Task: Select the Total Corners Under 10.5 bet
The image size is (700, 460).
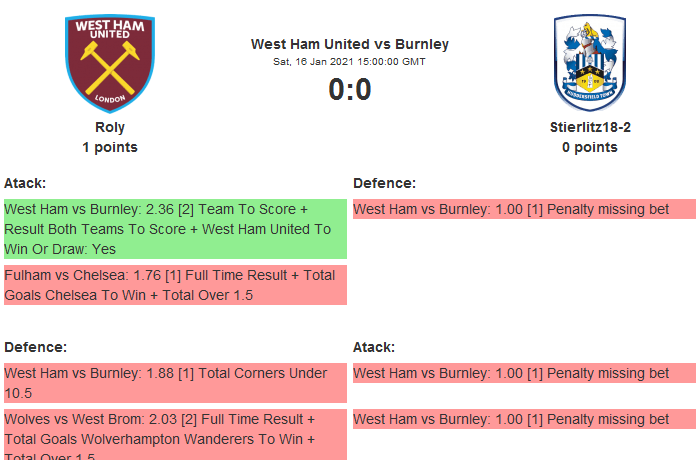Action: [x=174, y=383]
